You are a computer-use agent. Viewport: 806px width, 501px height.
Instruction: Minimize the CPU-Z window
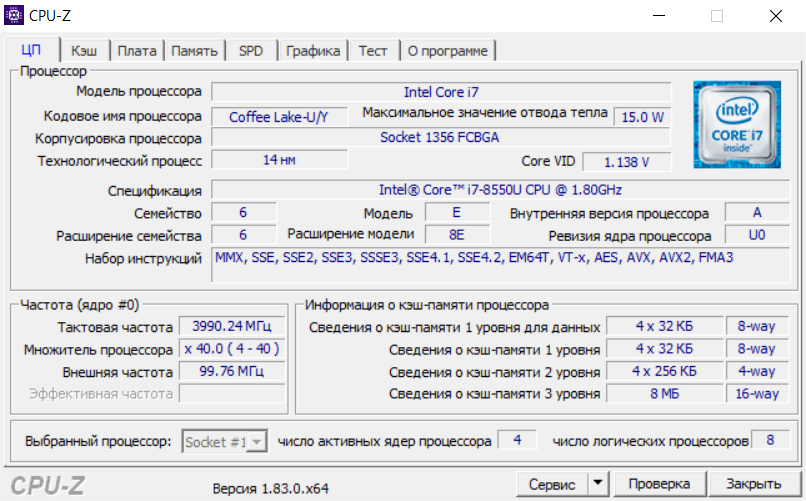(659, 16)
